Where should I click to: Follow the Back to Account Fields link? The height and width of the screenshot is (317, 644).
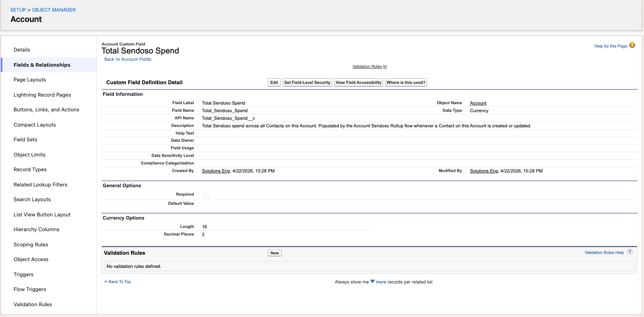[128, 59]
